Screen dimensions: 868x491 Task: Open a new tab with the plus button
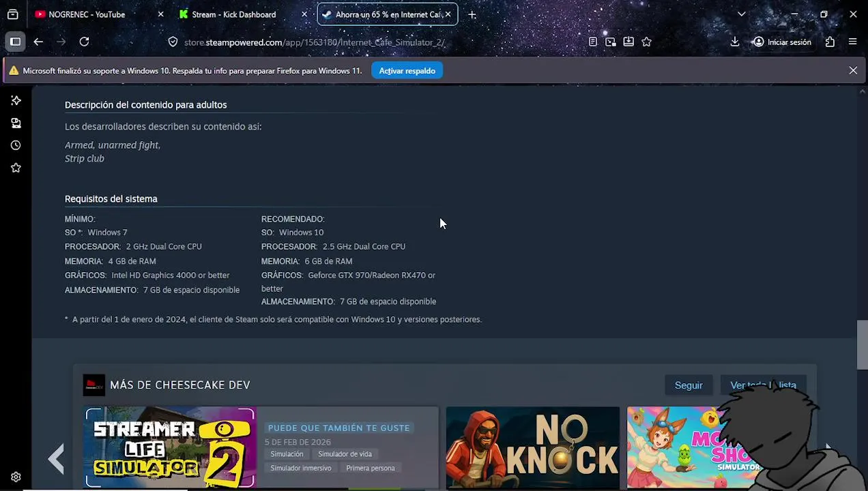[x=472, y=14]
